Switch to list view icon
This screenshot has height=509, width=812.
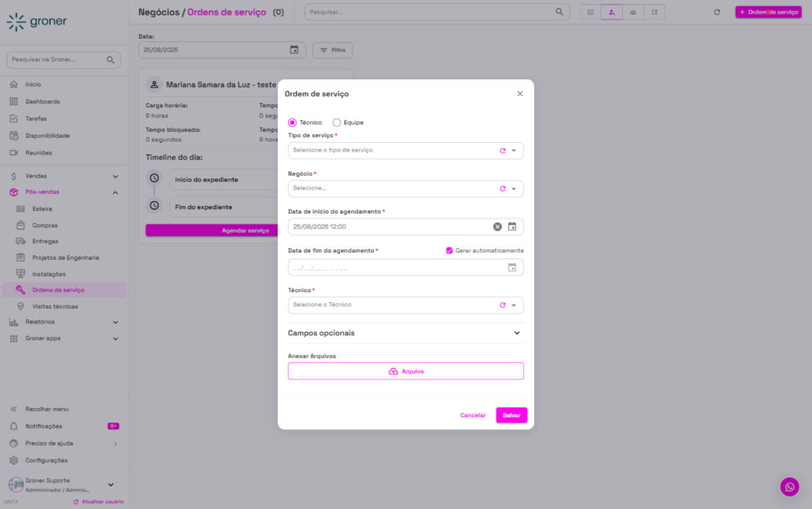tap(590, 12)
